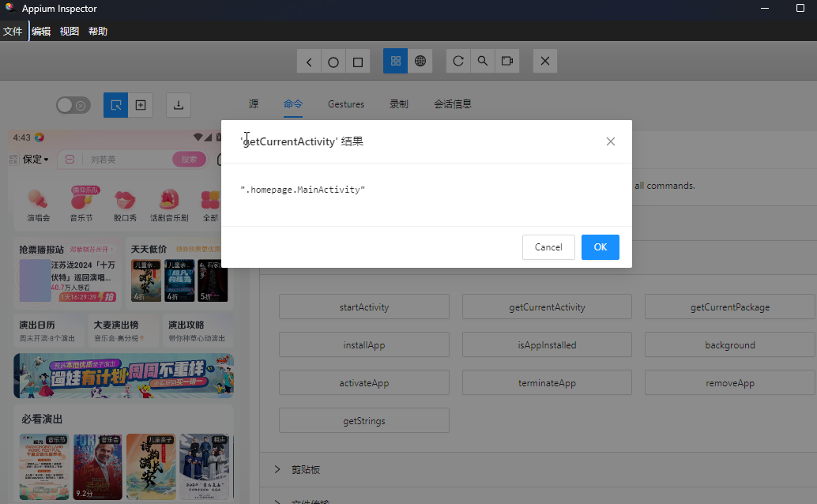Open the 源 tab

pos(254,103)
